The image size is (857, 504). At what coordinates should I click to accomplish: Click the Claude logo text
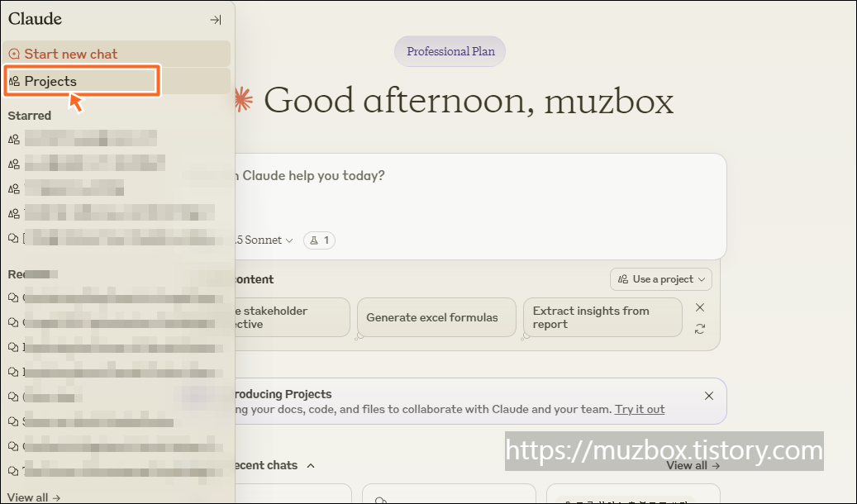[x=35, y=18]
